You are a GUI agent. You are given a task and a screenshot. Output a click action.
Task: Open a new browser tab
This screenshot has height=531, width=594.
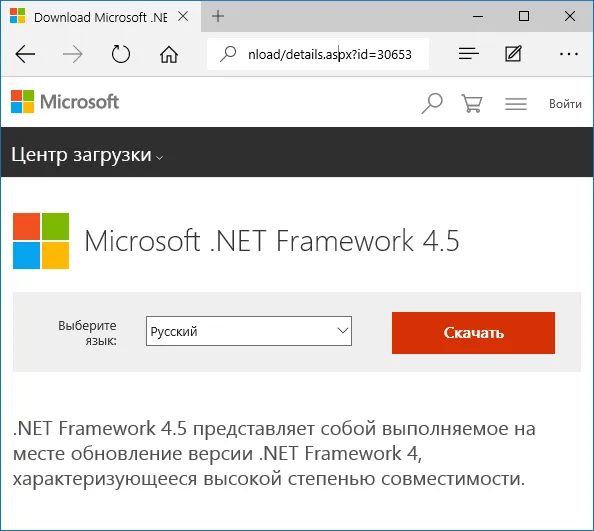(218, 16)
